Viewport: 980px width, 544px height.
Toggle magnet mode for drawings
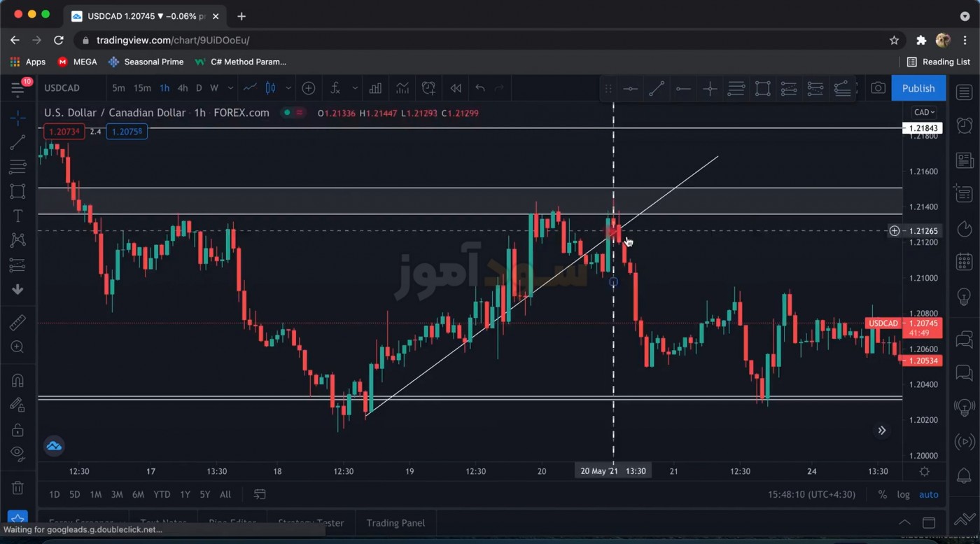tap(17, 380)
